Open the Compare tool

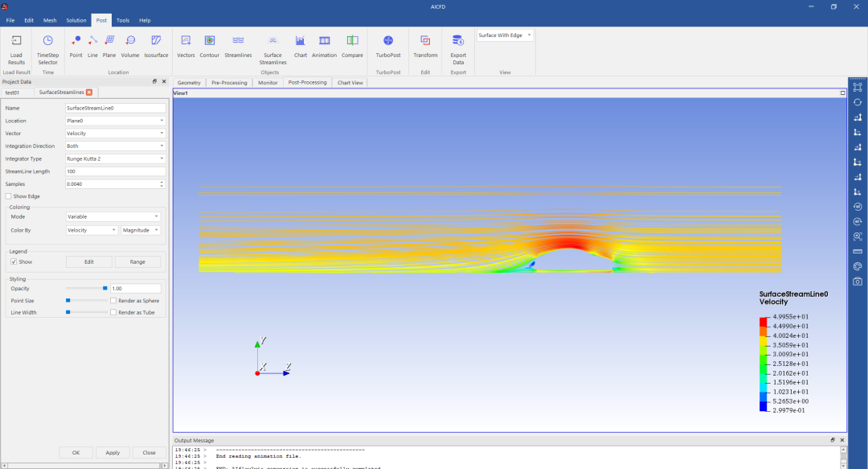[352, 47]
